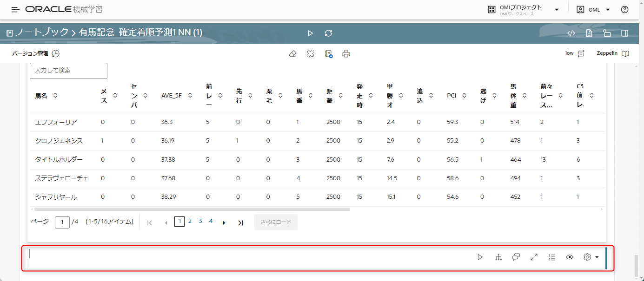This screenshot has width=644, height=281.
Task: Open comments icon in paragraph toolbar
Action: [x=516, y=257]
